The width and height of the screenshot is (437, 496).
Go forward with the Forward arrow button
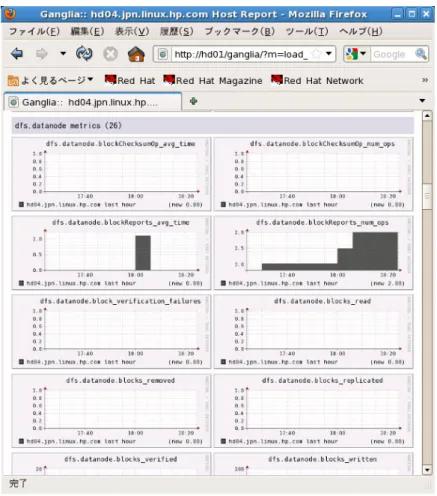(41, 54)
